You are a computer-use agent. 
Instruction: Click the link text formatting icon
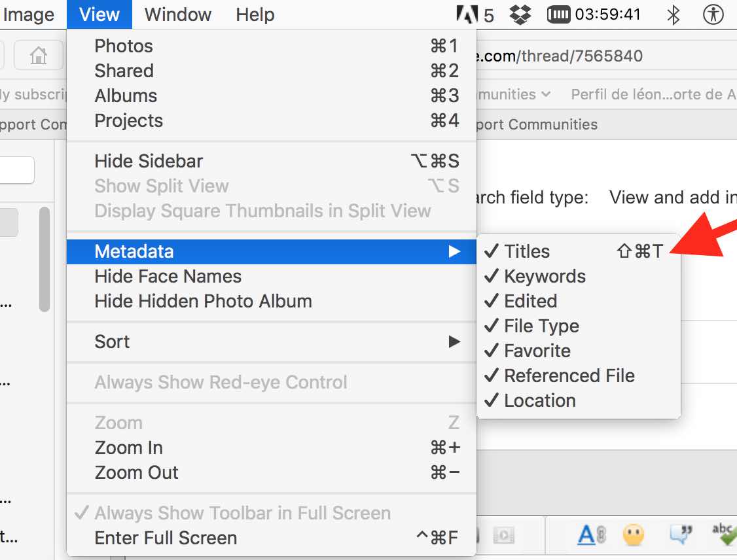591,536
